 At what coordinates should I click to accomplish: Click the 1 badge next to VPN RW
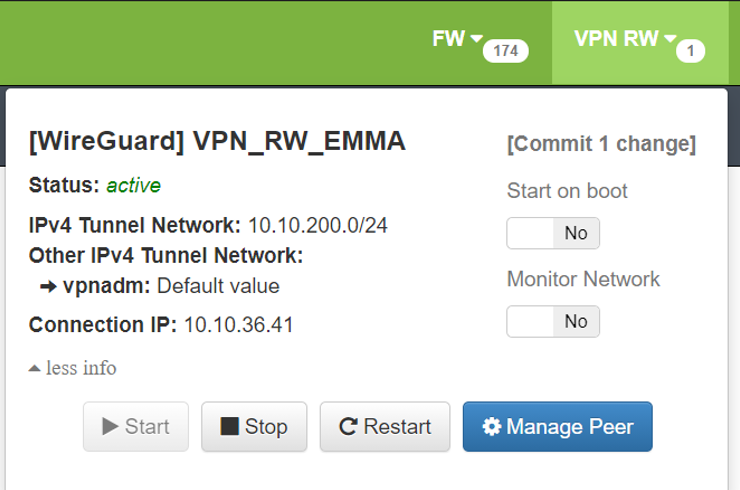click(x=691, y=51)
